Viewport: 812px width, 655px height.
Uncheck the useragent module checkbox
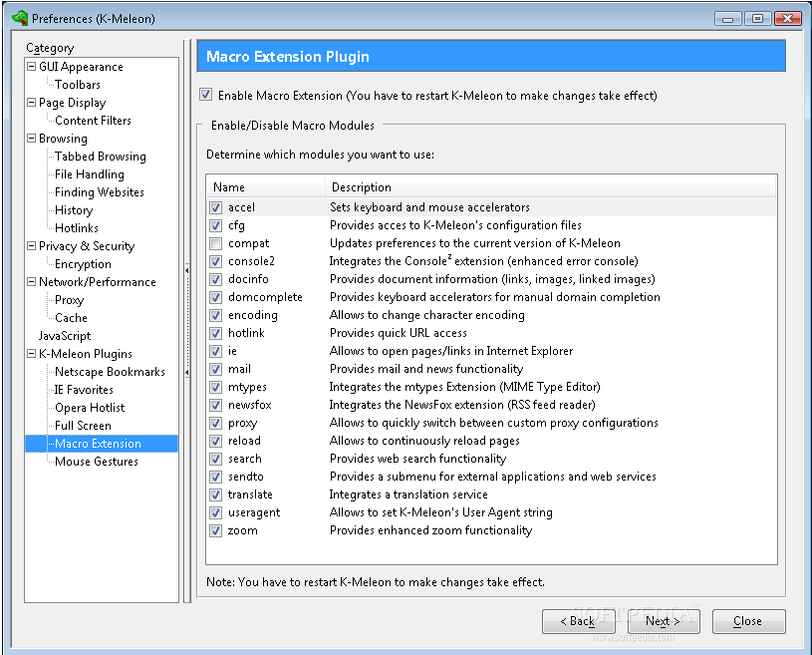(216, 513)
